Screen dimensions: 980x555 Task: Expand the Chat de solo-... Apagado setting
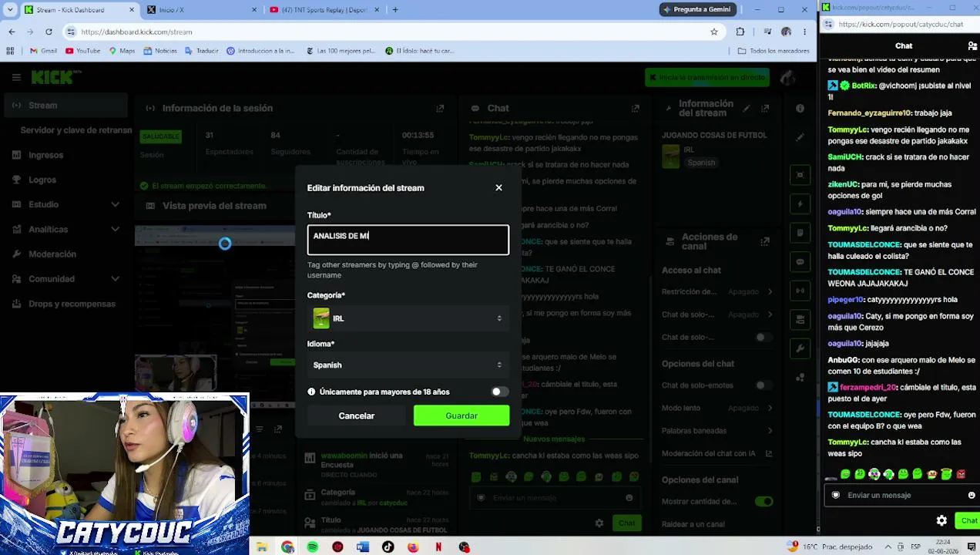tap(717, 314)
